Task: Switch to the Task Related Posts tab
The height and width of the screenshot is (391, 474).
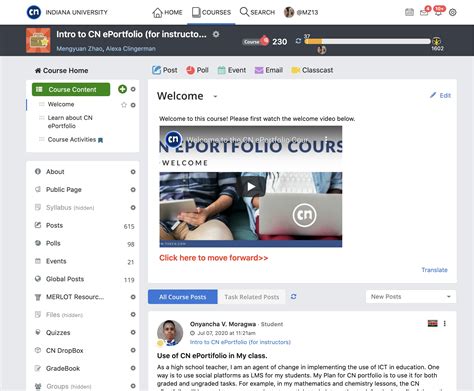Action: point(252,297)
